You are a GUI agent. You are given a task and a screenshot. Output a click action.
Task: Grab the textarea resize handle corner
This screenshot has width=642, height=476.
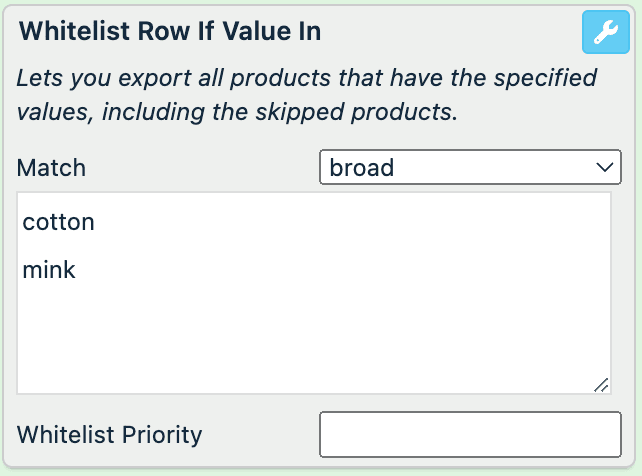(x=600, y=384)
